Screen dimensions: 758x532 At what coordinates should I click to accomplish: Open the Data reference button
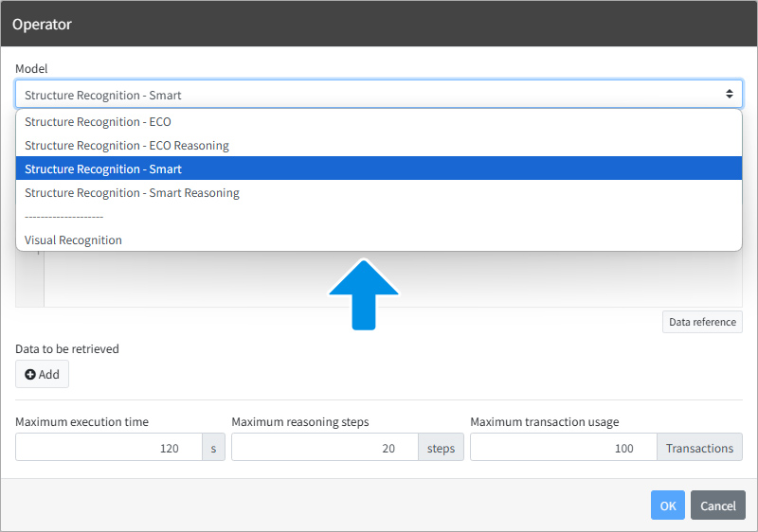pyautogui.click(x=702, y=322)
